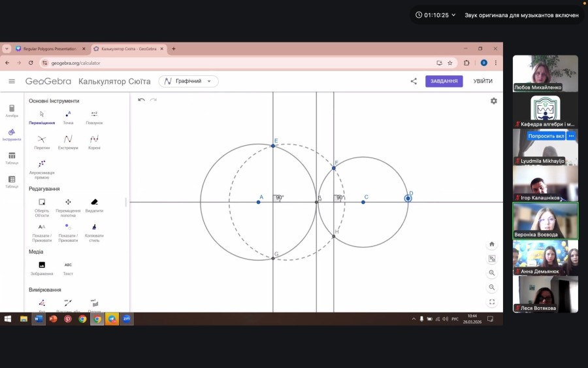This screenshot has height=368, width=588.
Task: Redo the GeoGebra action
Action: pyautogui.click(x=153, y=100)
